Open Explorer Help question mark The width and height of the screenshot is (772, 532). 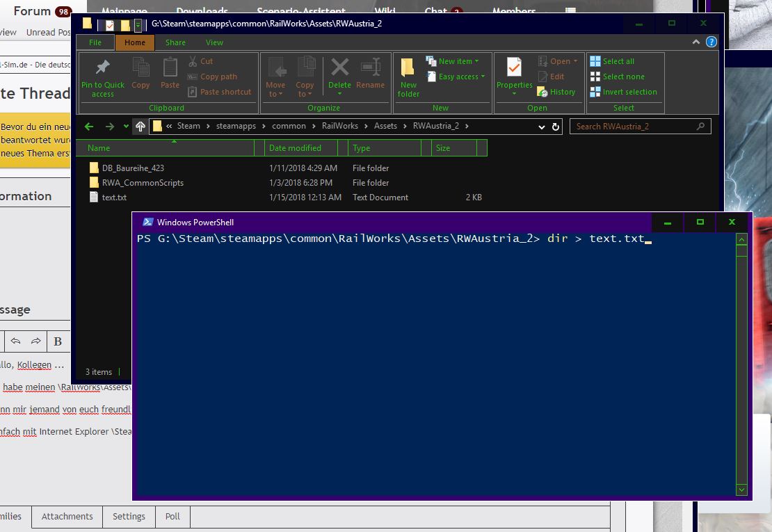pyautogui.click(x=711, y=42)
